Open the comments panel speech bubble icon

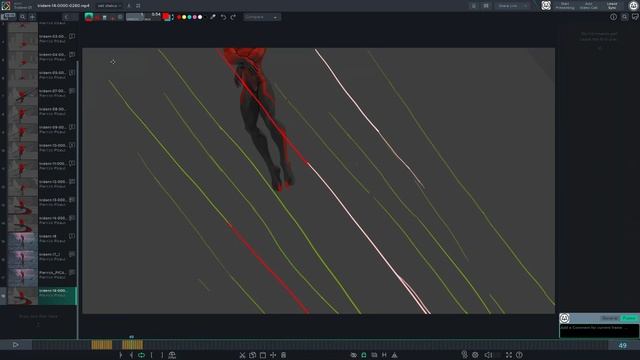point(635,17)
